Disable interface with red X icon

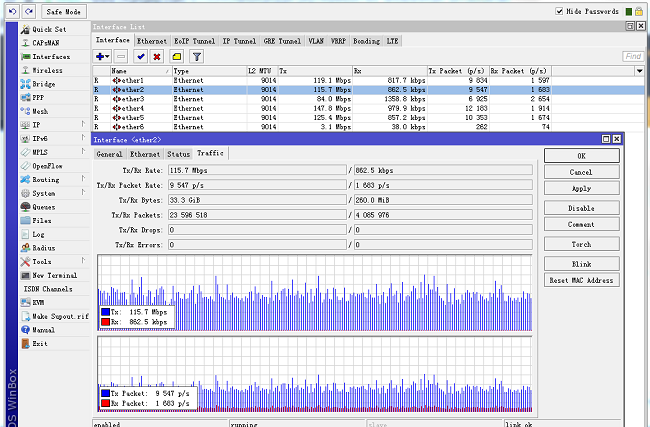click(157, 57)
